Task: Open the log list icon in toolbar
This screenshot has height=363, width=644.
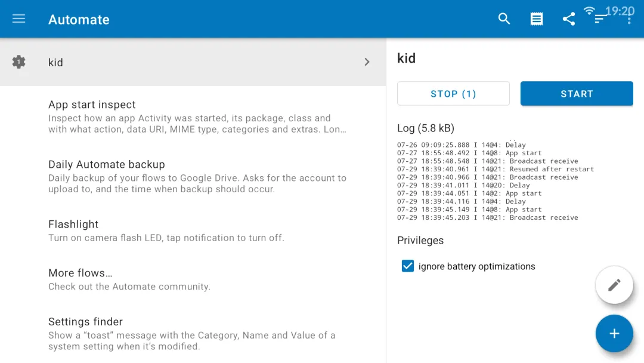Action: point(537,19)
